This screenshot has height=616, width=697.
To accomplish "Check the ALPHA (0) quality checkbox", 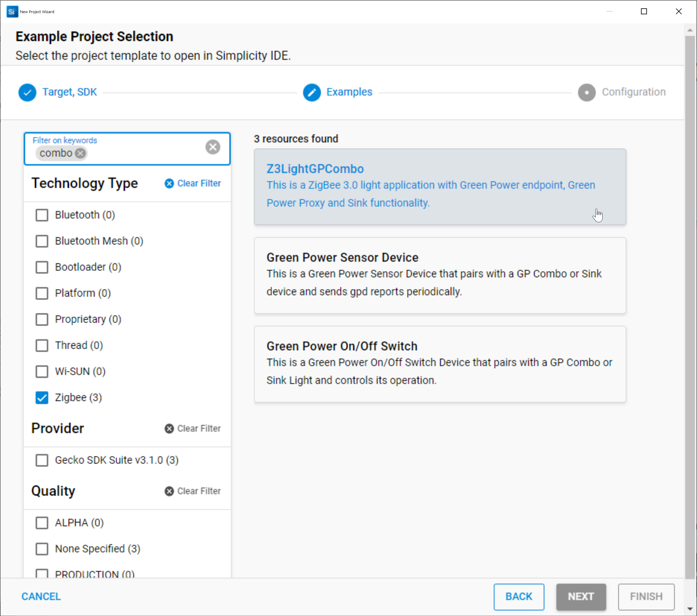I will (42, 523).
